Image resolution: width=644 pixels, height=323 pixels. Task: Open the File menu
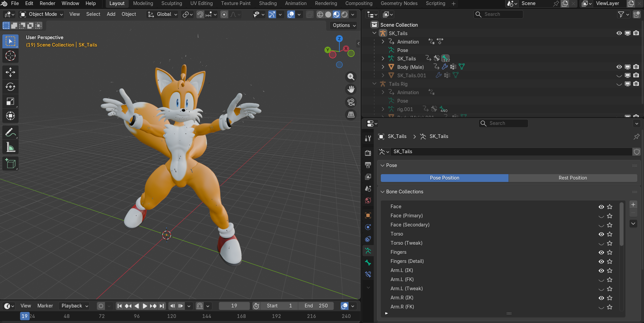[x=15, y=3]
